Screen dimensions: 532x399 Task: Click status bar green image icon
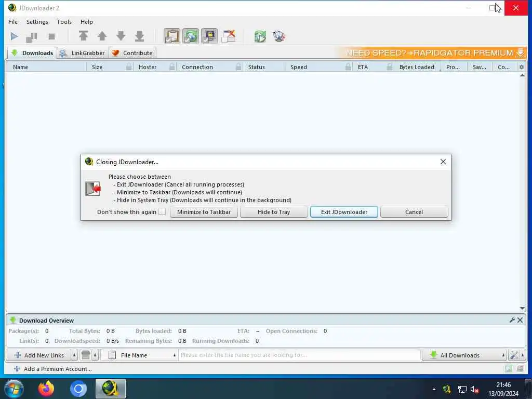tap(508, 369)
